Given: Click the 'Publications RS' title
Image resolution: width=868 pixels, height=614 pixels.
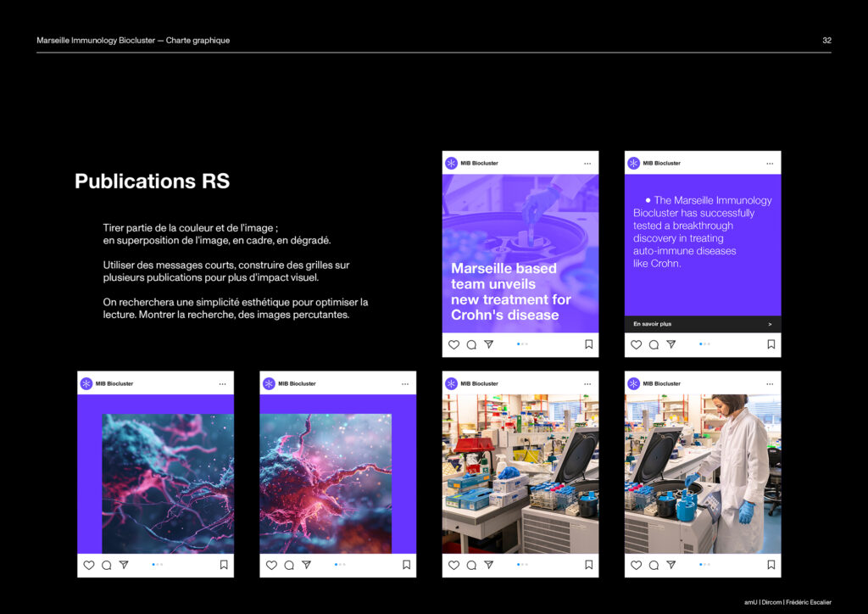Looking at the screenshot, I should coord(153,181).
